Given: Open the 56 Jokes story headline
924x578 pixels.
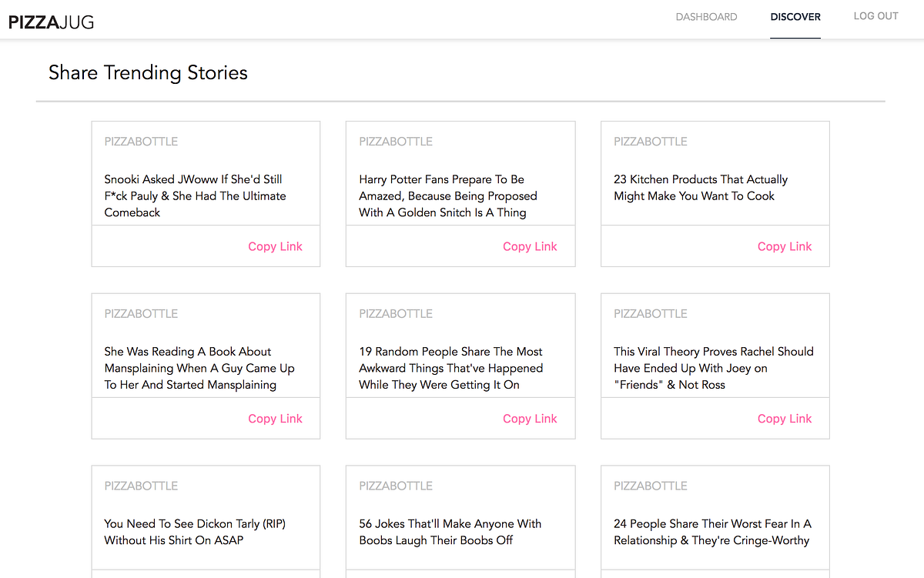Looking at the screenshot, I should pos(450,532).
